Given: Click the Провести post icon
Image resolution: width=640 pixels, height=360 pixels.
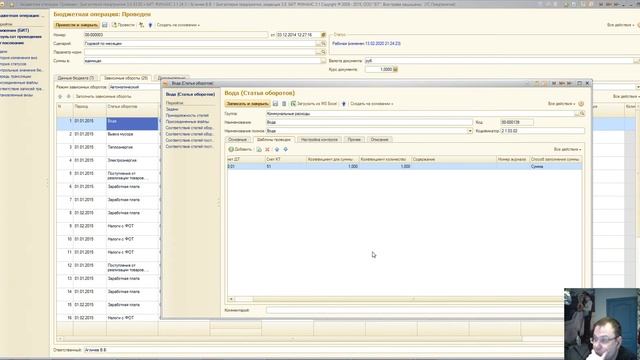Looking at the screenshot, I should coord(114,25).
